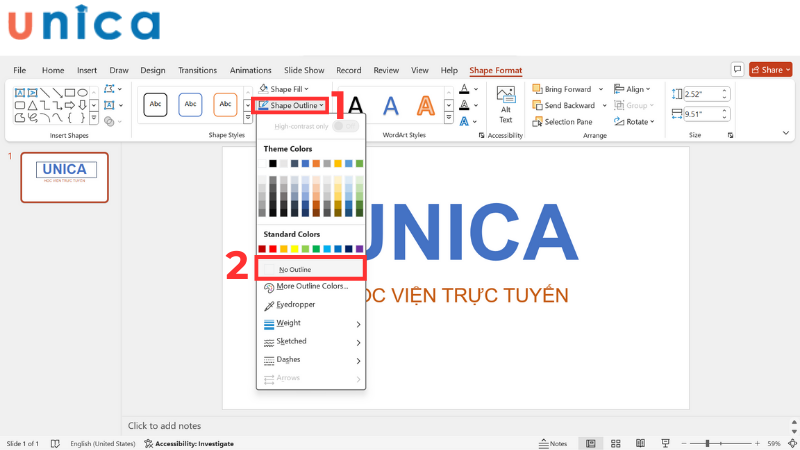Viewport: 800px width, 450px height.
Task: Switch to Normal view icon
Action: 591,443
